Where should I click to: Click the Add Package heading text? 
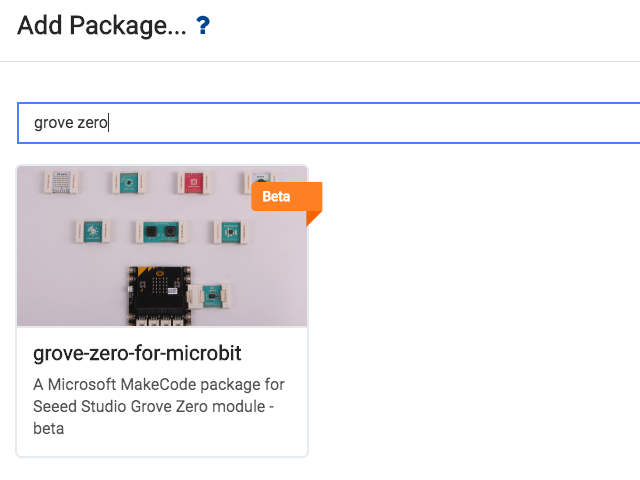point(102,25)
